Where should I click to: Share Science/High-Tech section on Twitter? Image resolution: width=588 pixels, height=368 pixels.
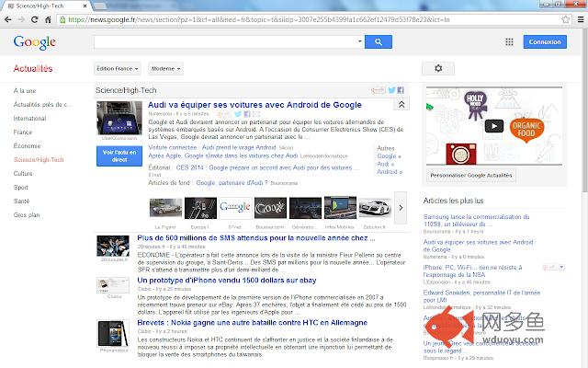point(391,90)
